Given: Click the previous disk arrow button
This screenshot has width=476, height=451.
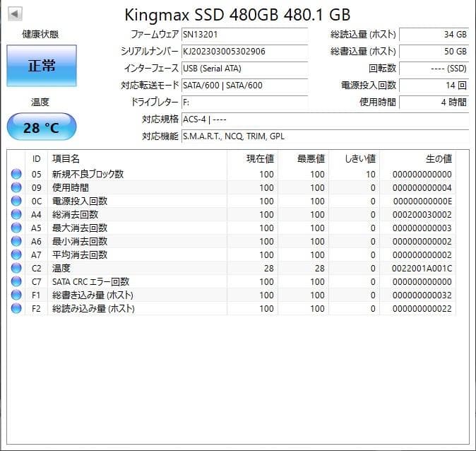Looking at the screenshot, I should [15, 14].
